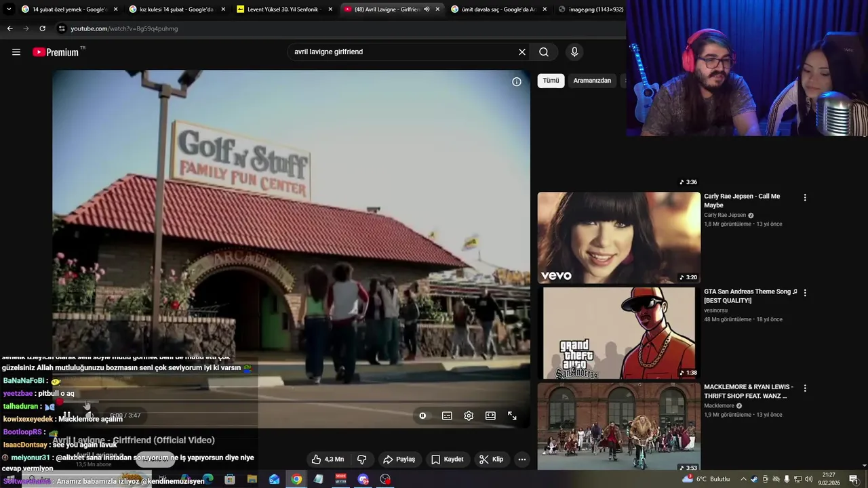Open options for Call Me Maybe video
The height and width of the screenshot is (488, 868).
805,197
